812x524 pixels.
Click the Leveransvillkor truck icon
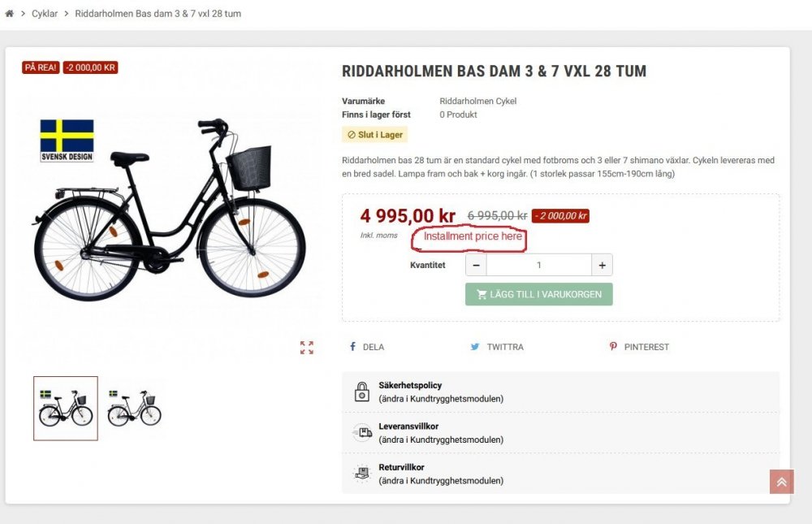point(362,433)
